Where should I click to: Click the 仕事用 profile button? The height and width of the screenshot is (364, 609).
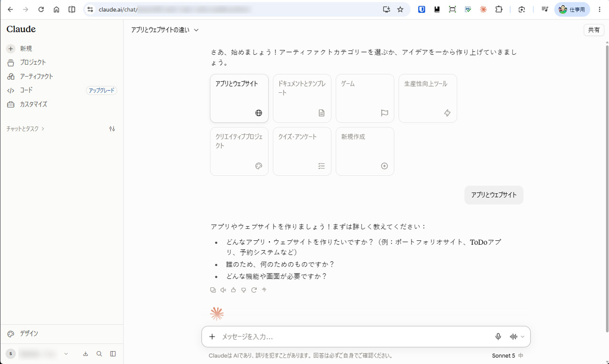[x=572, y=10]
